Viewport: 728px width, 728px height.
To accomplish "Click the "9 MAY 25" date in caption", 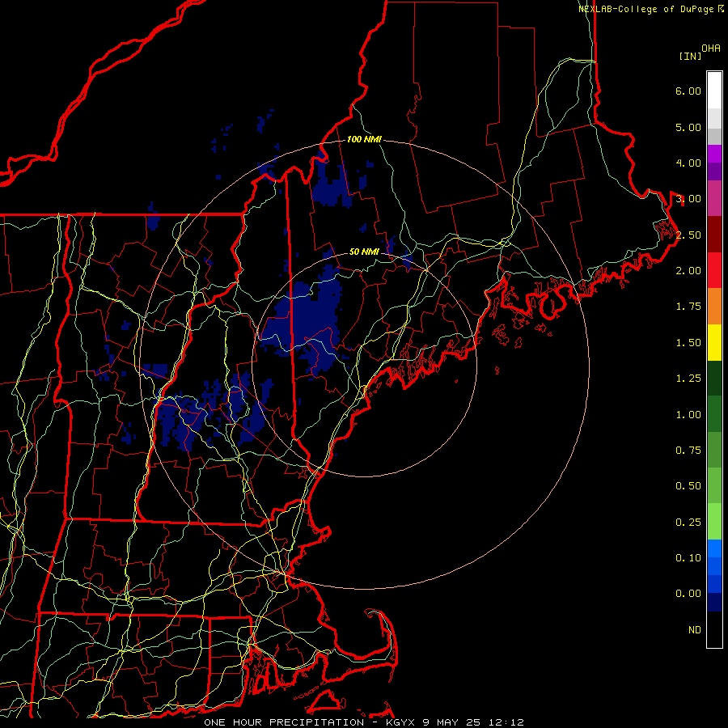I will coord(453,722).
